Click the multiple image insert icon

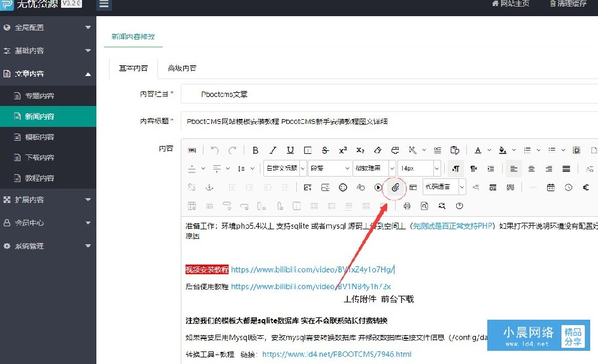(325, 187)
